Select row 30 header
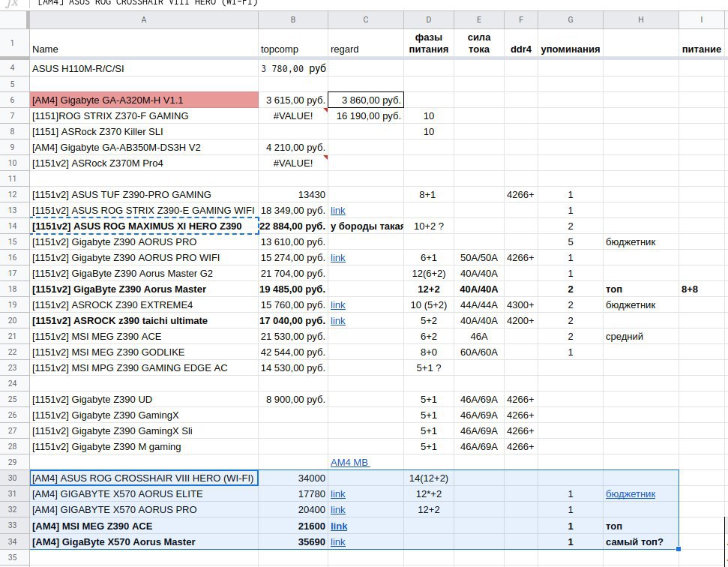 click(x=13, y=478)
